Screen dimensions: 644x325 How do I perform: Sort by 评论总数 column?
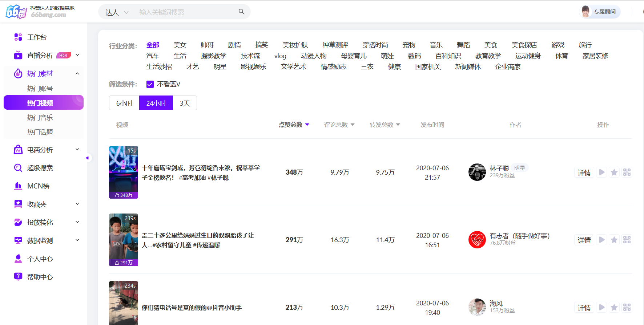click(339, 125)
